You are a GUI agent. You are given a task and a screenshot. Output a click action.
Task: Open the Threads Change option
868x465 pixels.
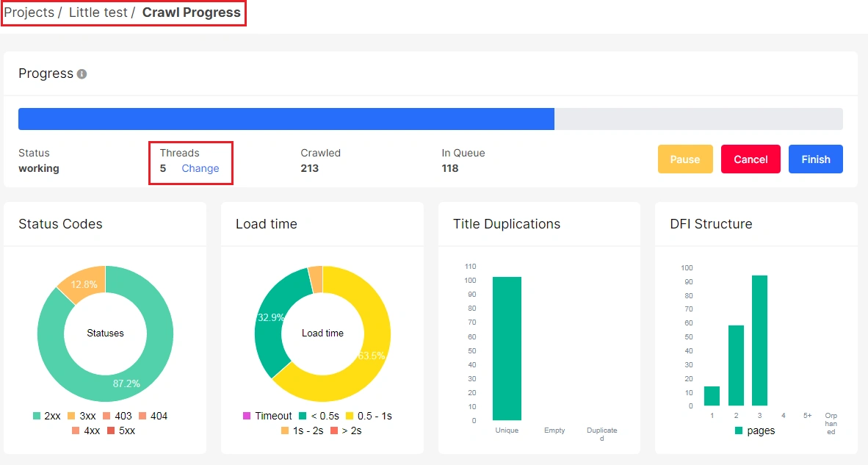[x=200, y=168]
